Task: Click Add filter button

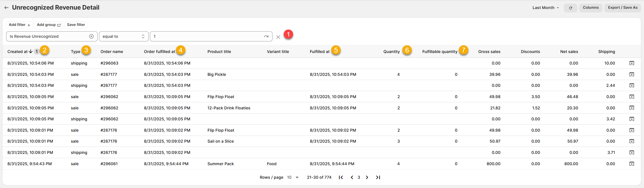Action: pos(19,25)
